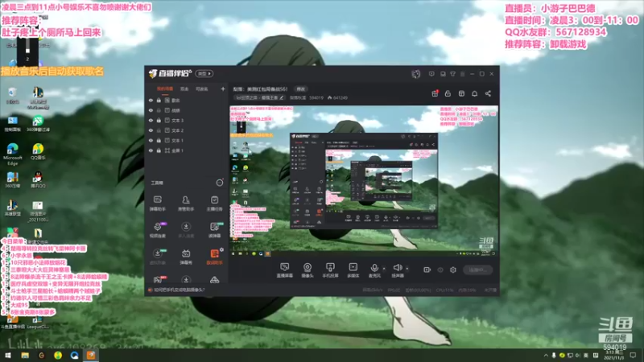644x362 pixels.
Task: Click the toolbox more options circle icon
Action: [220, 183]
